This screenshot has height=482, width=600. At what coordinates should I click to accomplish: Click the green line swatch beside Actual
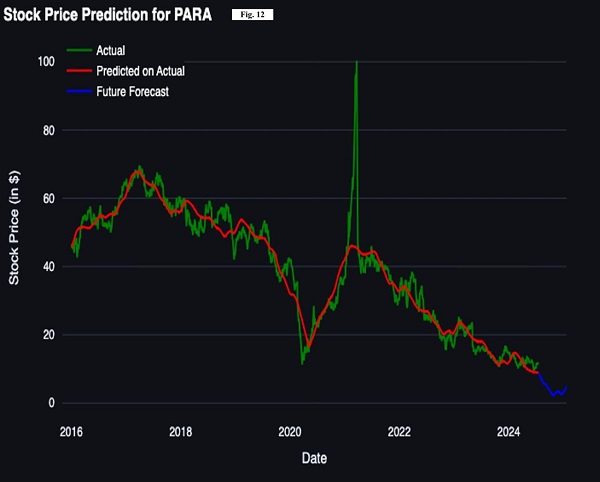click(x=79, y=50)
